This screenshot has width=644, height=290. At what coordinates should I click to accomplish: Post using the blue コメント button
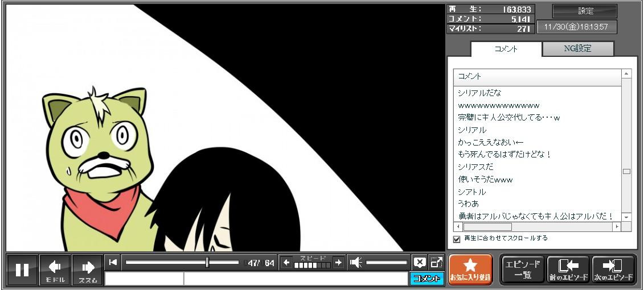426,279
